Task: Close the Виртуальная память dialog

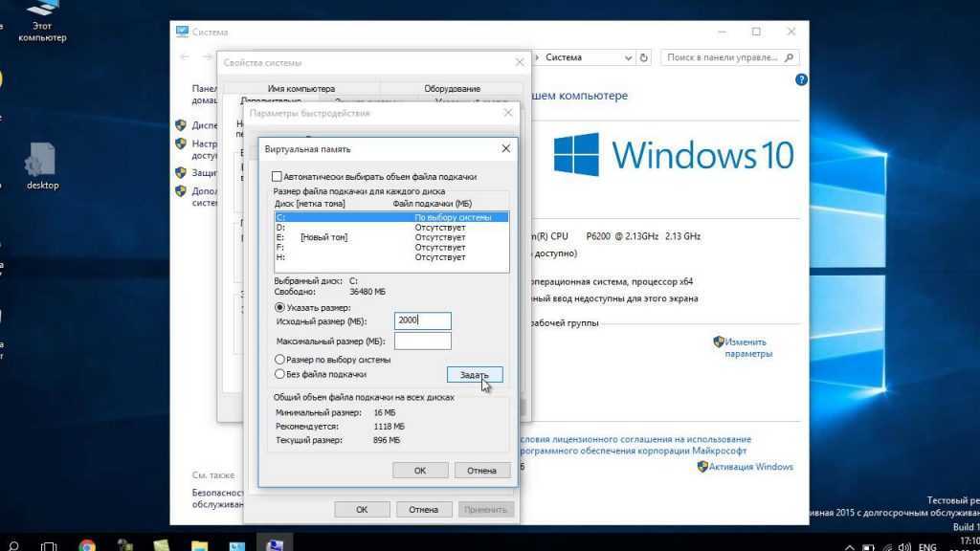Action: coord(505,148)
